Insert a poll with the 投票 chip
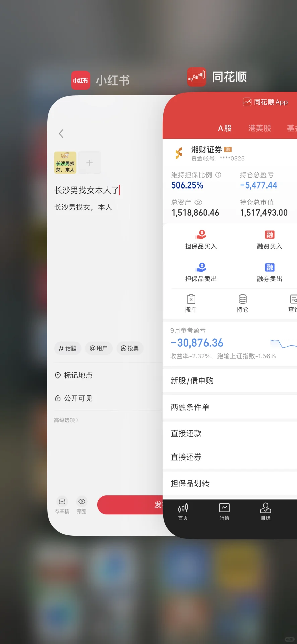297x644 pixels. pyautogui.click(x=130, y=348)
